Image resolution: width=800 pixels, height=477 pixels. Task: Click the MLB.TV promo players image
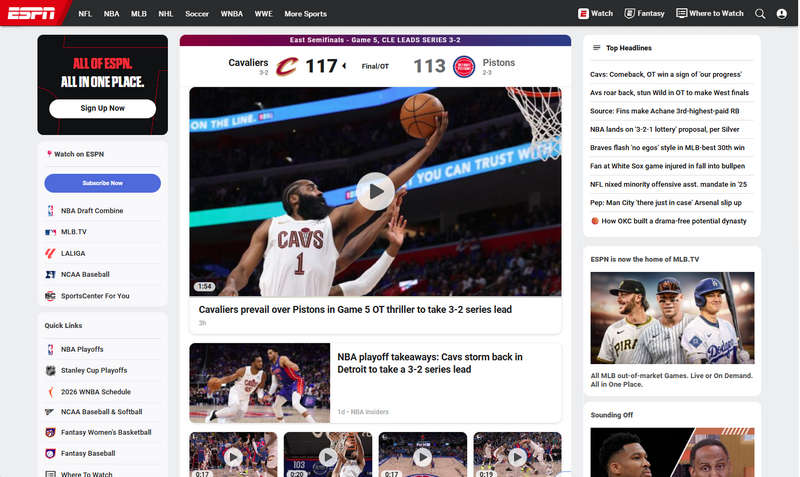click(x=672, y=318)
